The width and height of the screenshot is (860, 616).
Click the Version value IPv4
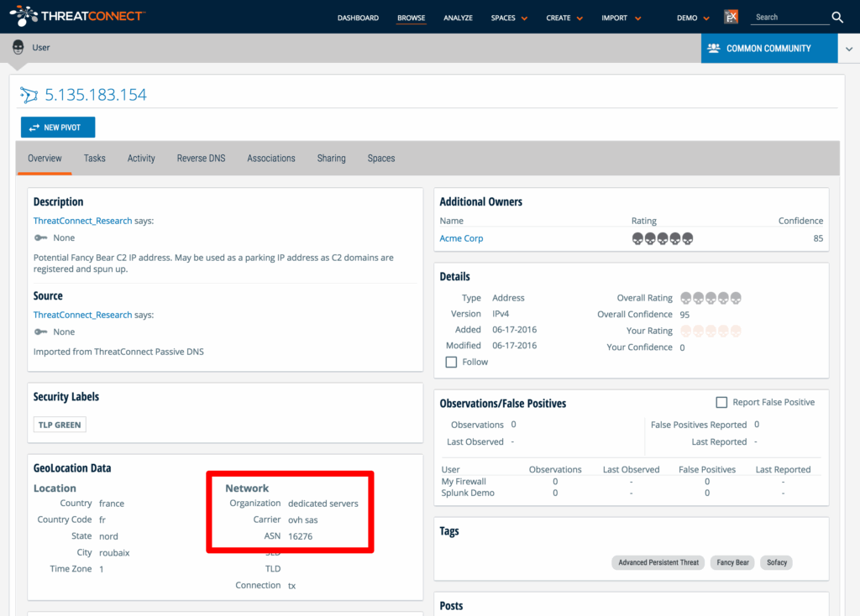click(x=501, y=314)
